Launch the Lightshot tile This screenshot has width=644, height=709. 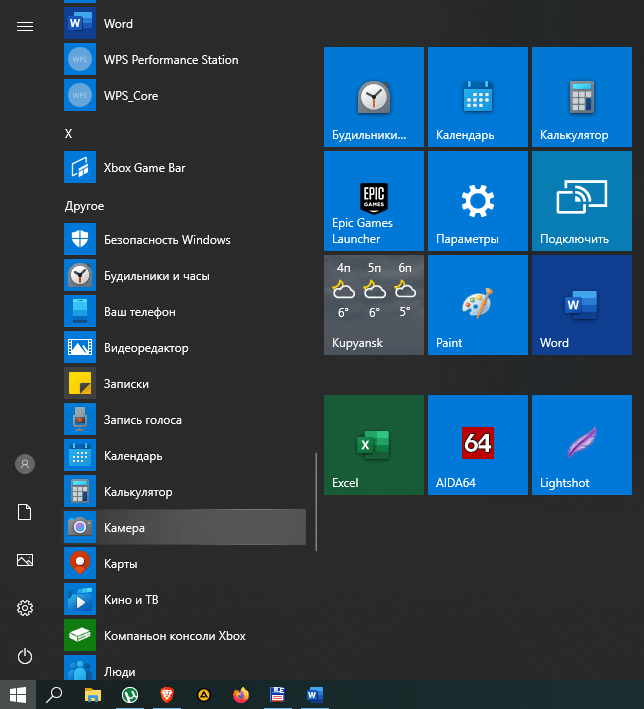click(582, 445)
